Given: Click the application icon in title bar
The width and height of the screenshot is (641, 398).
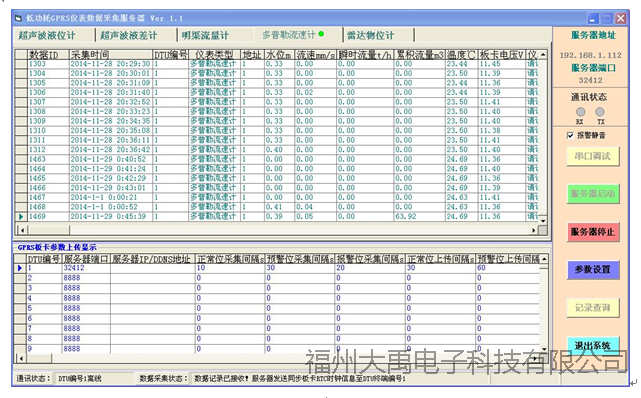Looking at the screenshot, I should point(18,18).
